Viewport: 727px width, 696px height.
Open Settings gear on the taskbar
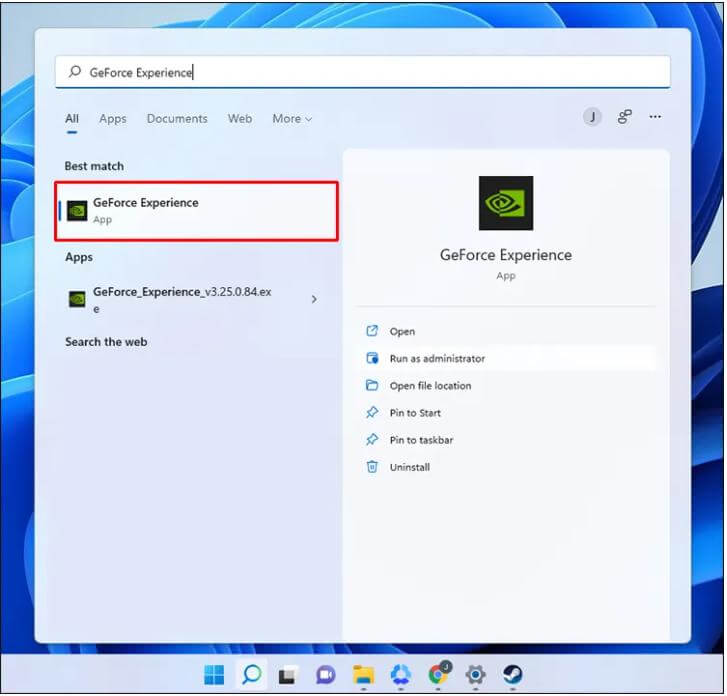[x=475, y=675]
